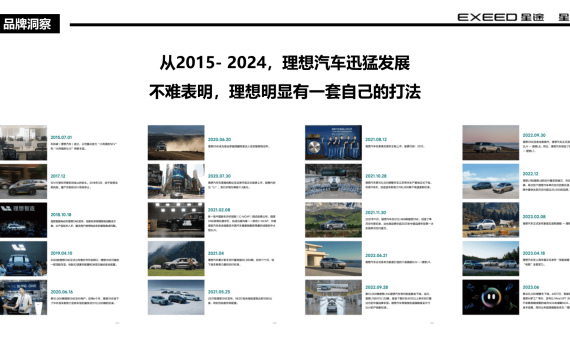This screenshot has height=360, width=570.
Task: Open the 2015.07.01 office photo thumbnail
Action: (x=23, y=143)
